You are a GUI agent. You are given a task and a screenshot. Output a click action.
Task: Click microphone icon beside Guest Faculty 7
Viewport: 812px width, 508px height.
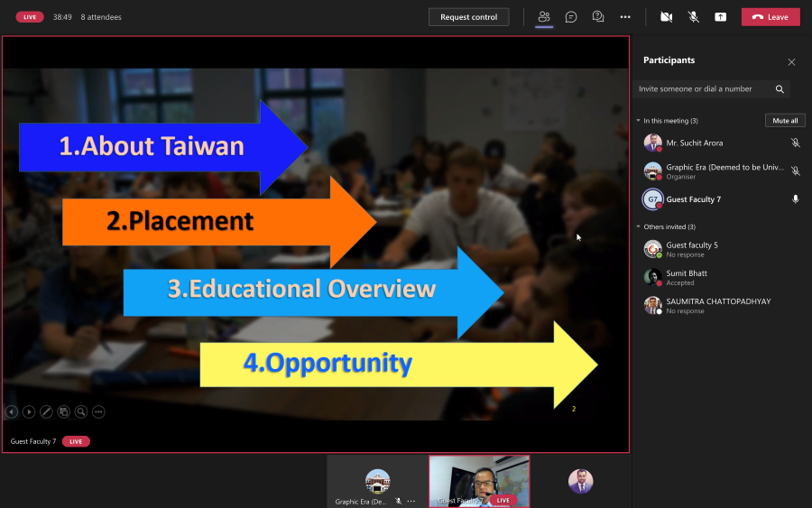796,199
